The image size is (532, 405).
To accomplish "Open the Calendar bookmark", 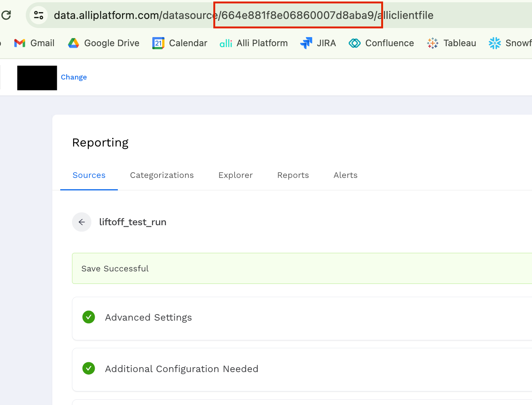I will click(180, 43).
